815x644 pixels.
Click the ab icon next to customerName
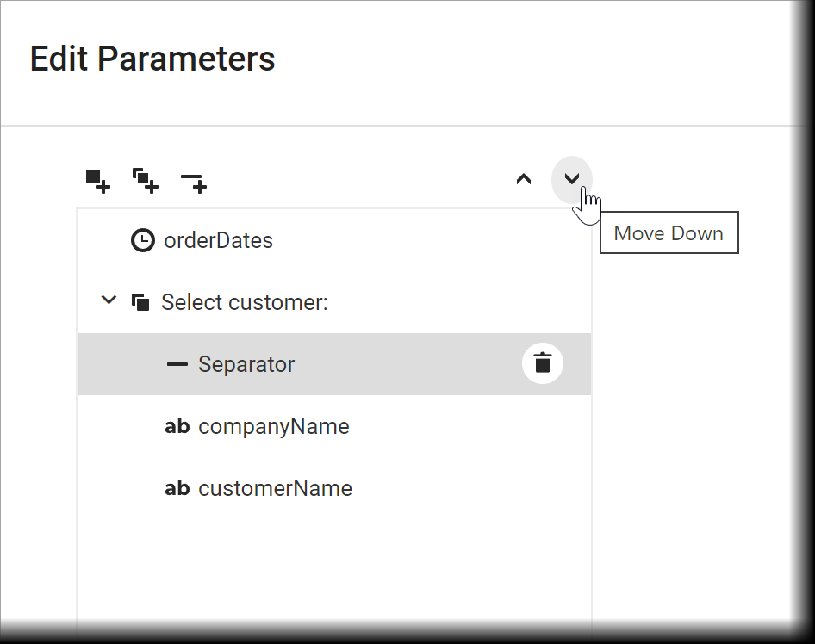pos(177,488)
